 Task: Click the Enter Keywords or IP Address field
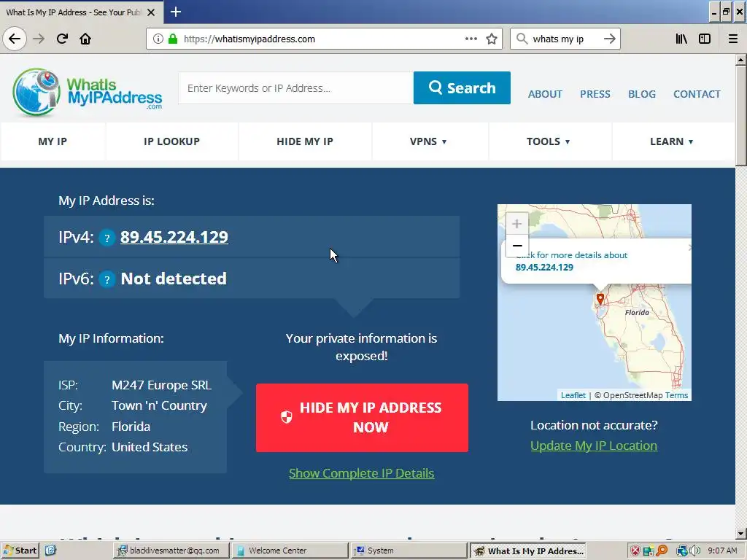(296, 87)
